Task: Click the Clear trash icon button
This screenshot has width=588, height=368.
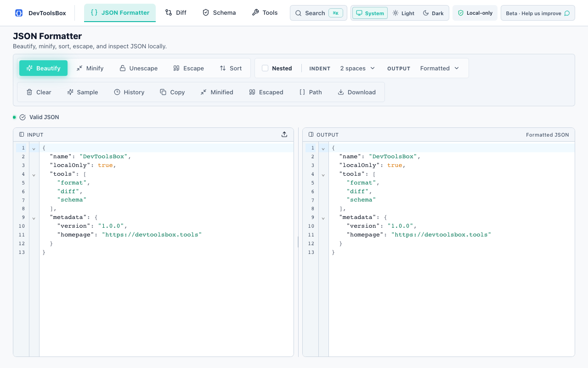Action: [39, 92]
